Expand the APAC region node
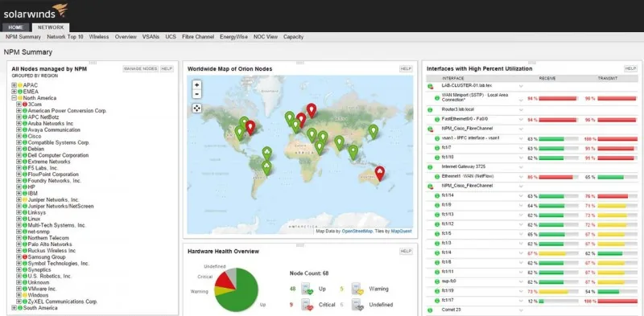 pyautogui.click(x=14, y=85)
